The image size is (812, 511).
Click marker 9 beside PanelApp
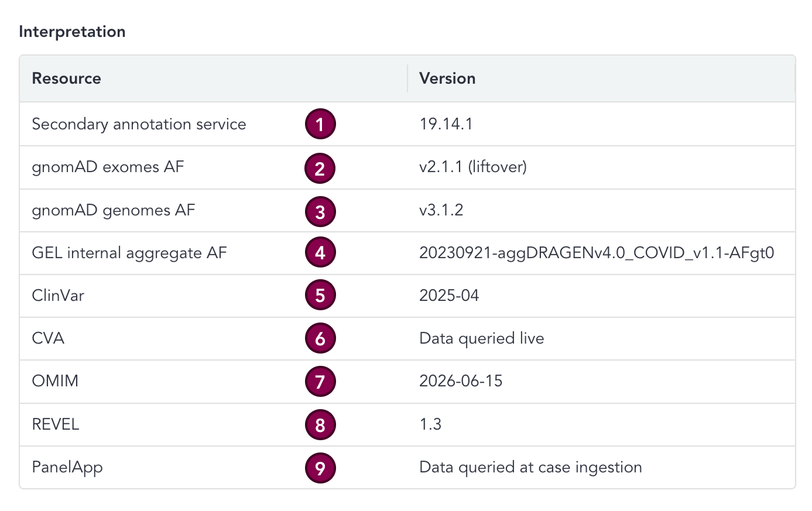(x=320, y=468)
